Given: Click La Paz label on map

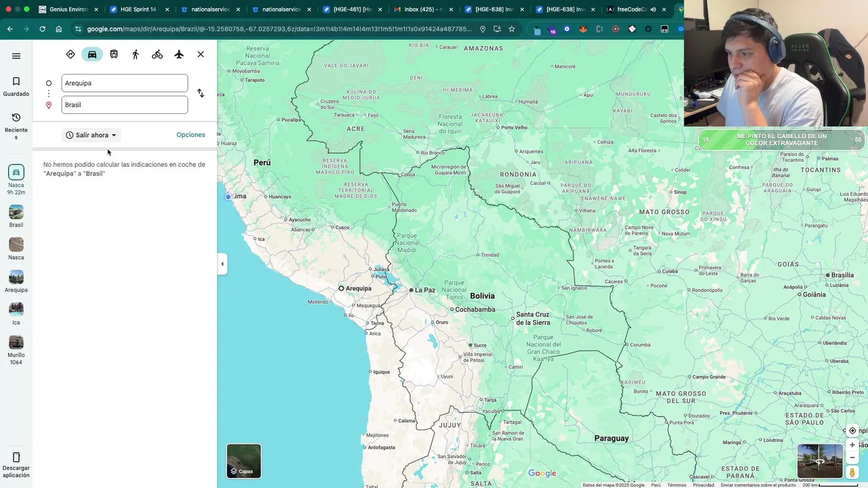Looking at the screenshot, I should (425, 290).
